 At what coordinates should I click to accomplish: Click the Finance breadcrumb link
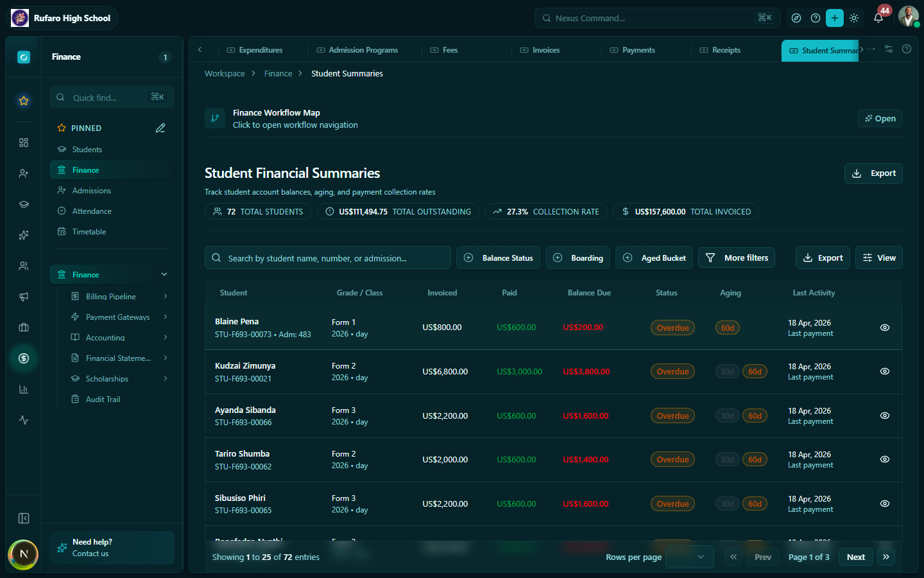278,73
